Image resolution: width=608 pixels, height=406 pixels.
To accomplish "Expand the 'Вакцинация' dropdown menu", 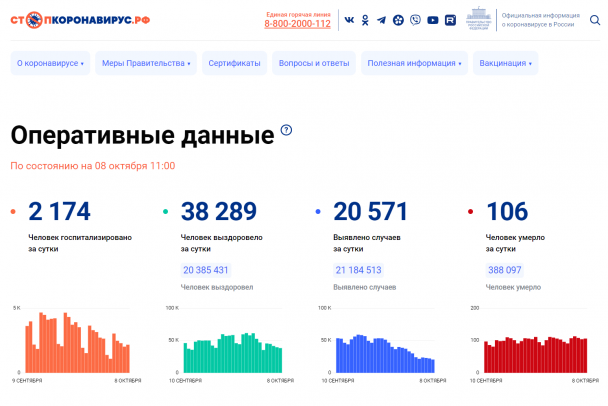I will pyautogui.click(x=506, y=64).
